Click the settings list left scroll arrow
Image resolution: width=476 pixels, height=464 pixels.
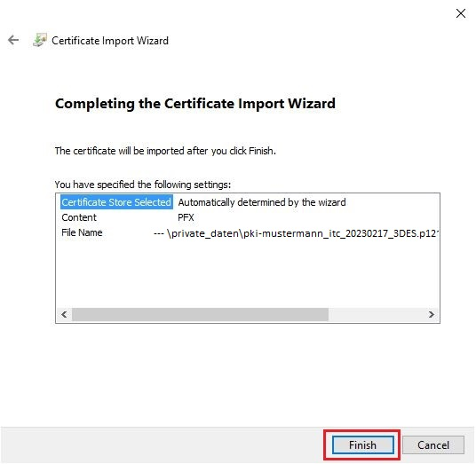click(64, 314)
